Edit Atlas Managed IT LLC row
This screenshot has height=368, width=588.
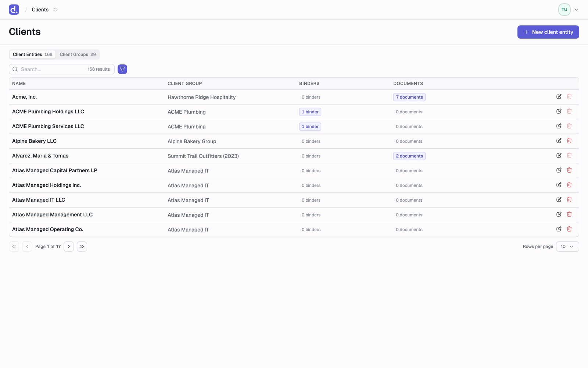click(559, 199)
